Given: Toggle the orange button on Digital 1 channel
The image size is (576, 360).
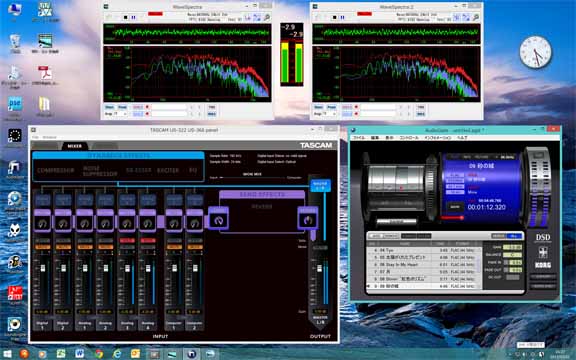Looking at the screenshot, I should tap(42, 247).
